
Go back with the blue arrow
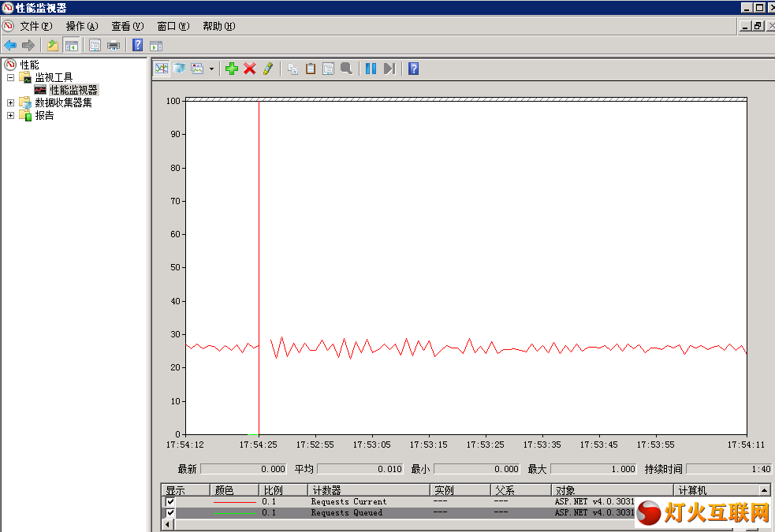10,46
